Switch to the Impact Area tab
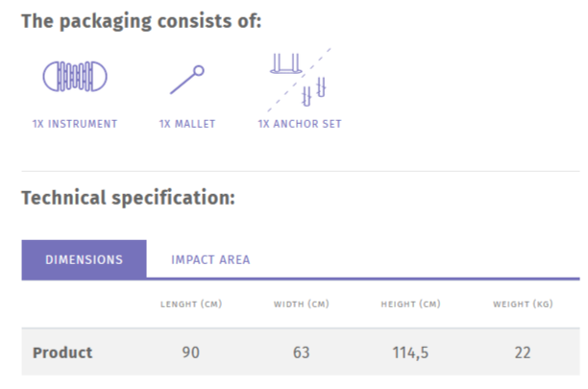 pos(210,259)
